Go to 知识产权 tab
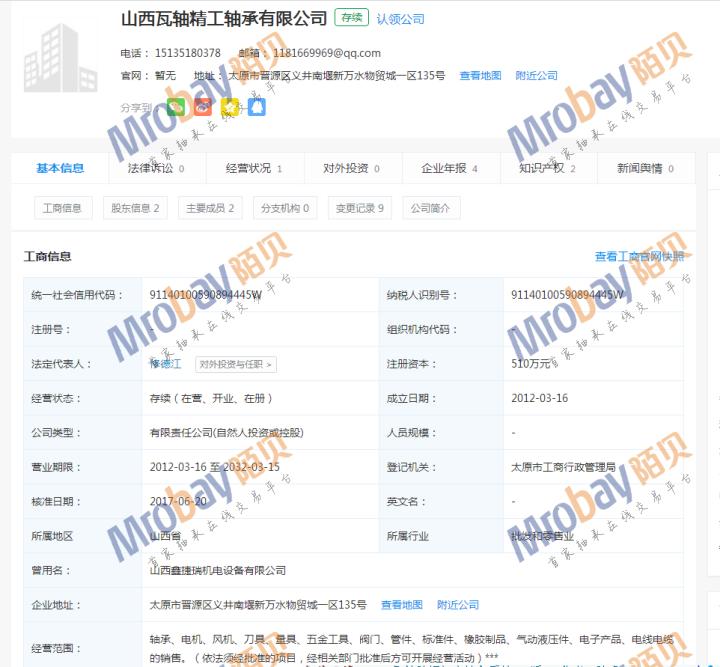Viewport: 720px width, 667px height. tap(547, 168)
